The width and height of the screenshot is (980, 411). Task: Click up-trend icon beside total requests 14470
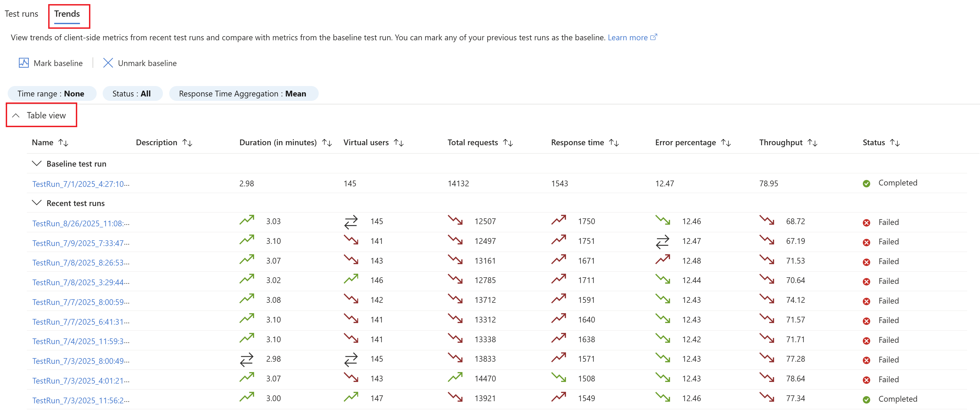(455, 377)
